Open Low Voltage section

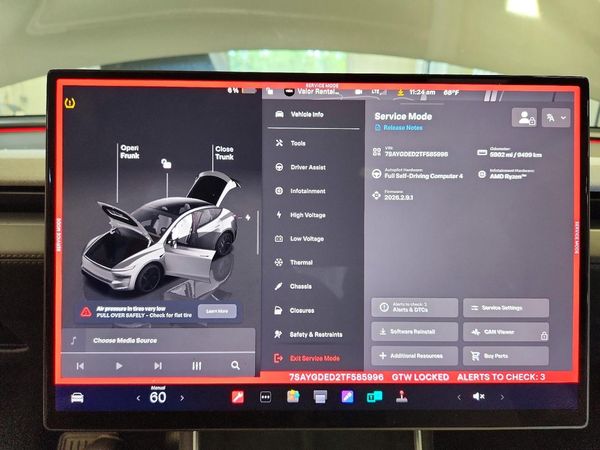click(300, 239)
